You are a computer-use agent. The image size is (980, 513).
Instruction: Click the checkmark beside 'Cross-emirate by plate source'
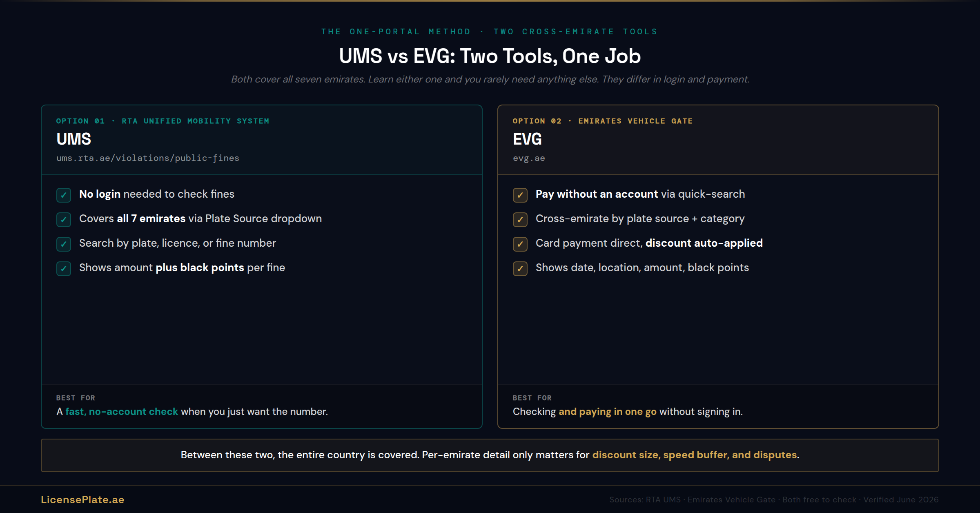pyautogui.click(x=520, y=219)
